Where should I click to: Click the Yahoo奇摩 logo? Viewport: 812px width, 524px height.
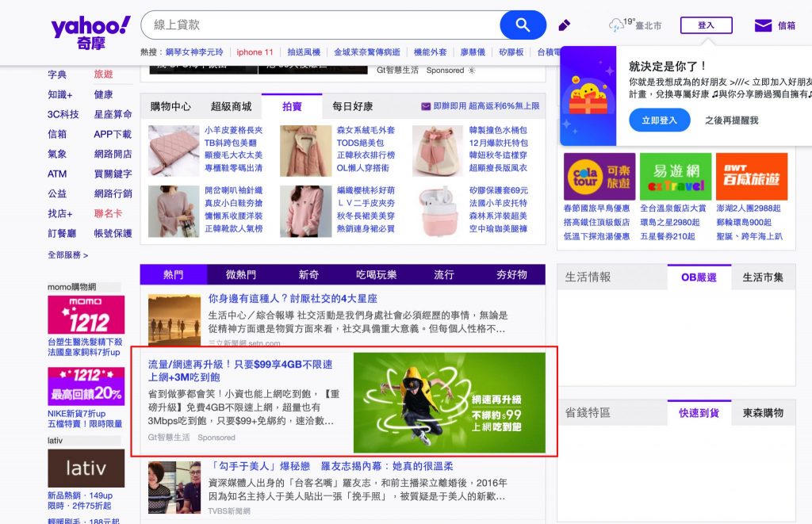tap(90, 32)
